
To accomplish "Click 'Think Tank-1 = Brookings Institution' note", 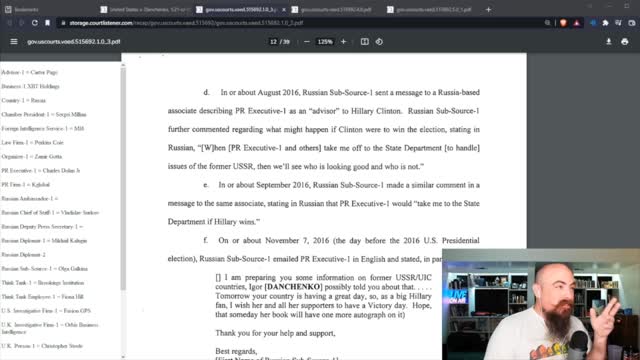I will tap(42, 283).
